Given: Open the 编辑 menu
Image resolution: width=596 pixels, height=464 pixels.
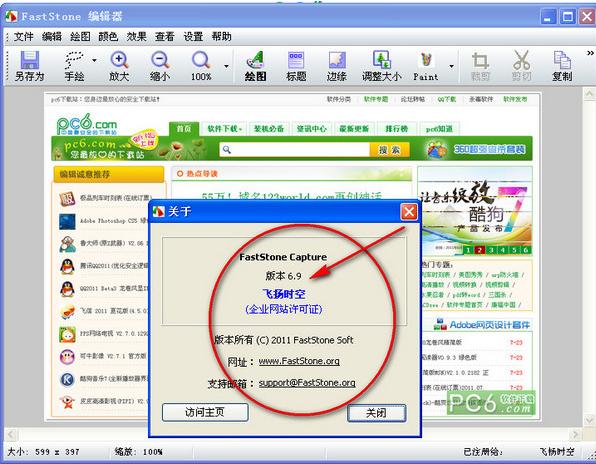Looking at the screenshot, I should [x=52, y=36].
